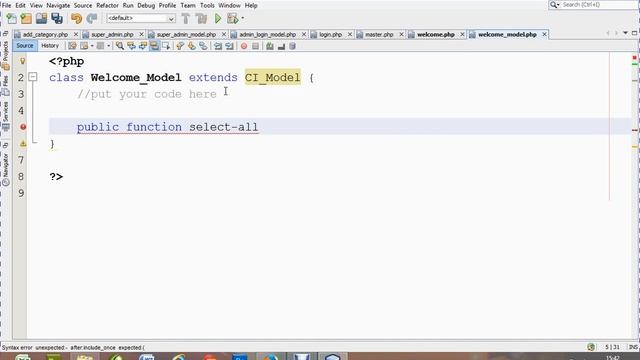This screenshot has width=640, height=360.
Task: Click the Last Edit toolbar icon
Action: 72,46
